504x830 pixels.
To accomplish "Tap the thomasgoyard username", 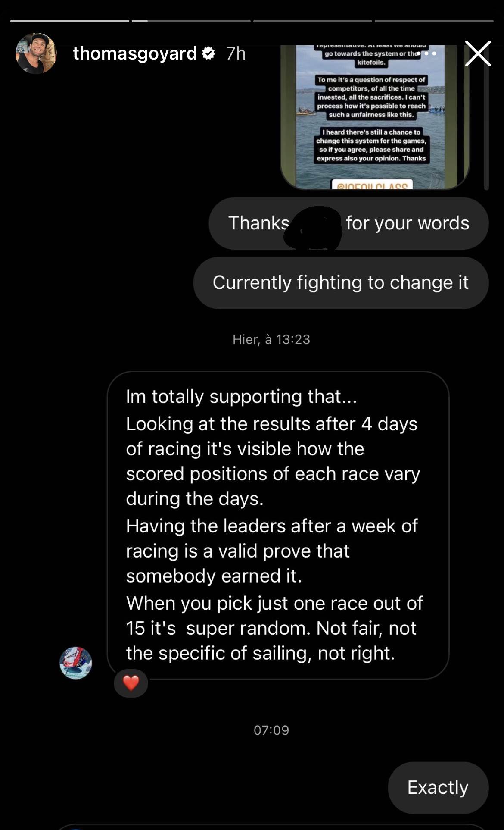I will 135,53.
